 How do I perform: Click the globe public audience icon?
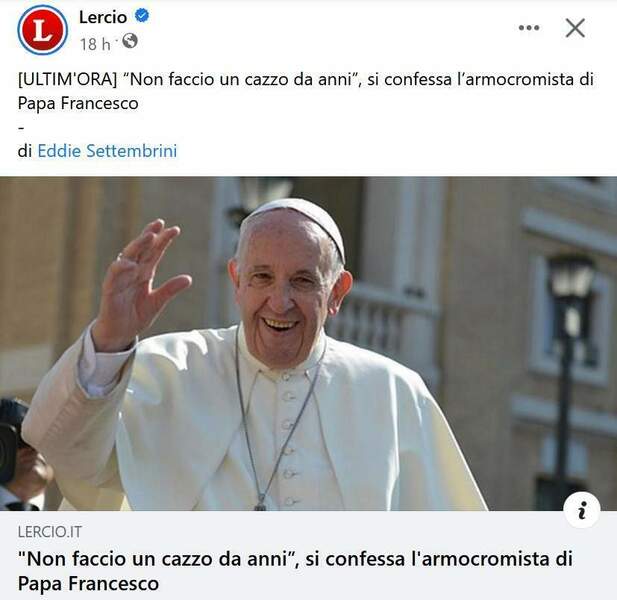coord(130,41)
